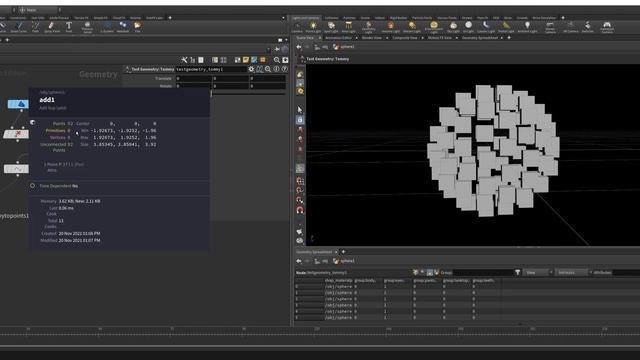
Task: Click the first Translate value field
Action: tap(193, 78)
